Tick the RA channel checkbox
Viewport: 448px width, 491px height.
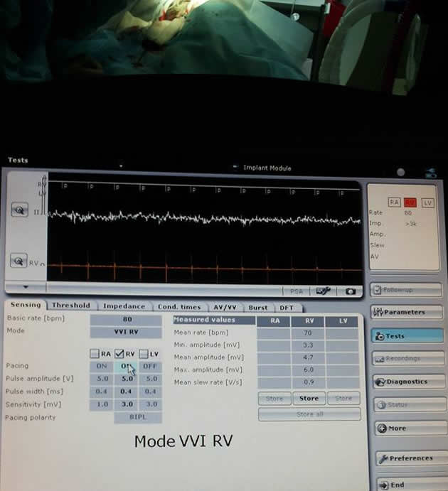tap(95, 354)
